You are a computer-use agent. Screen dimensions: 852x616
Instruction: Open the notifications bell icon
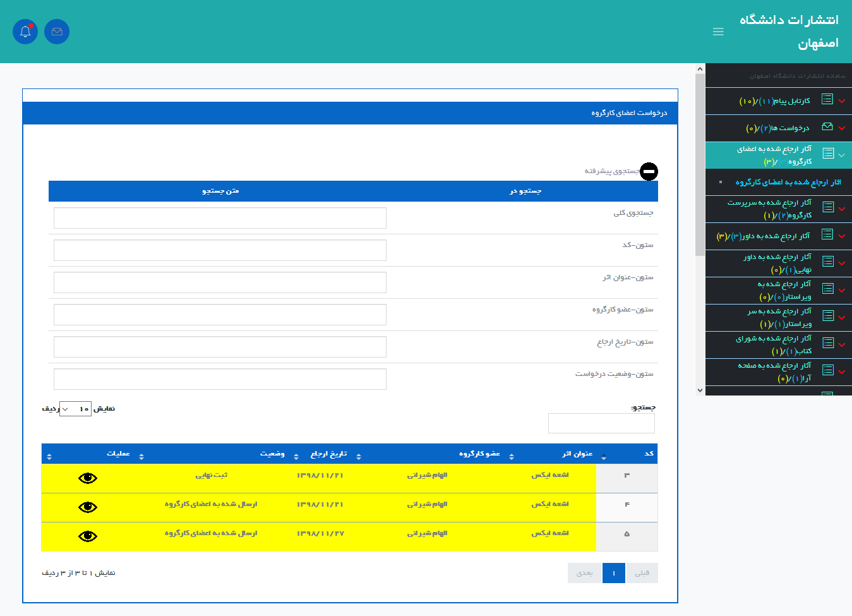[x=25, y=32]
